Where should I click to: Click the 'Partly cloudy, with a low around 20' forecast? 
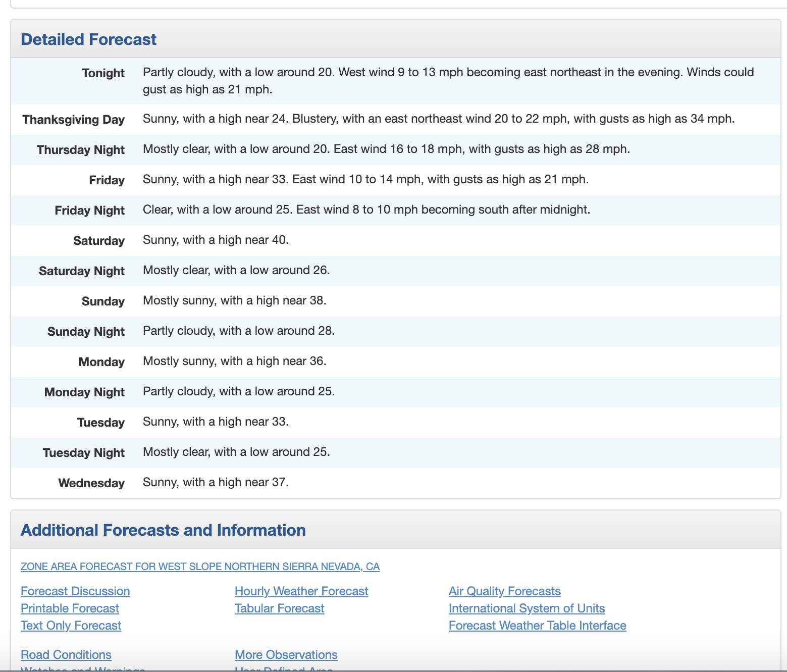(x=448, y=81)
